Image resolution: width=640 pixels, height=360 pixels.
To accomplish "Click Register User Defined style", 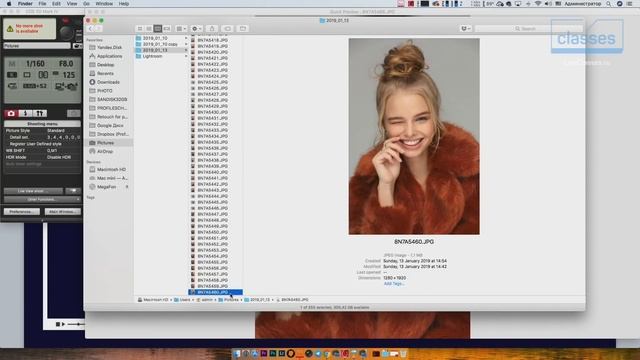I will (36, 144).
